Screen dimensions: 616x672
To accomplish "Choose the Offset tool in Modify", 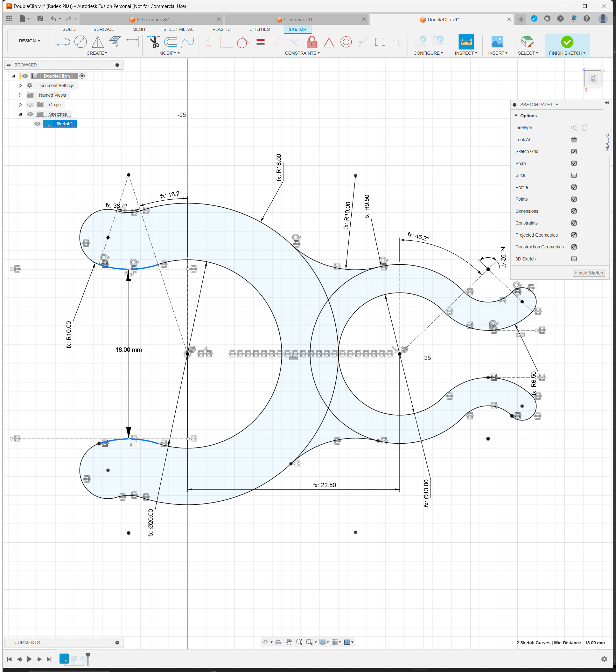I will [171, 42].
